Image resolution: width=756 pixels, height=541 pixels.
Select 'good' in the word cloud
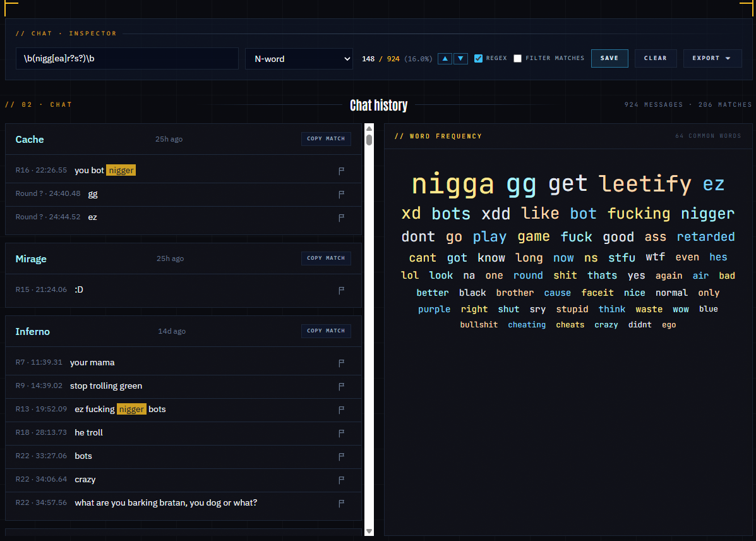(618, 237)
